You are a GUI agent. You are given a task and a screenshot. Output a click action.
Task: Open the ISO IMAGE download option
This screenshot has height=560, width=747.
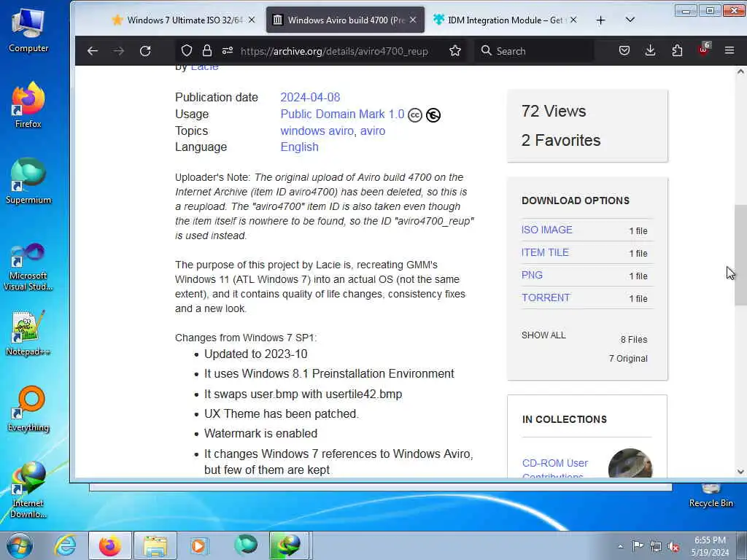pos(547,230)
